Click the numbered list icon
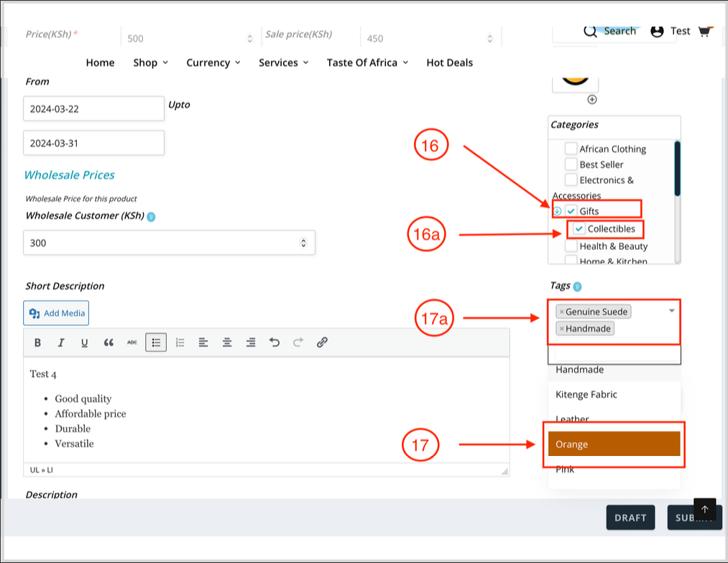This screenshot has height=563, width=728. pyautogui.click(x=180, y=343)
